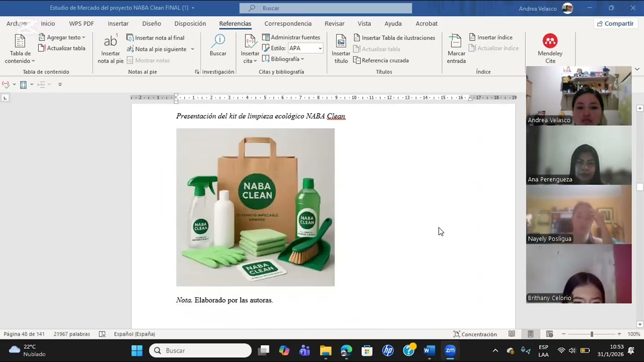The height and width of the screenshot is (362, 644).
Task: Click Insertar Tabla de ilustraciones
Action: click(394, 38)
